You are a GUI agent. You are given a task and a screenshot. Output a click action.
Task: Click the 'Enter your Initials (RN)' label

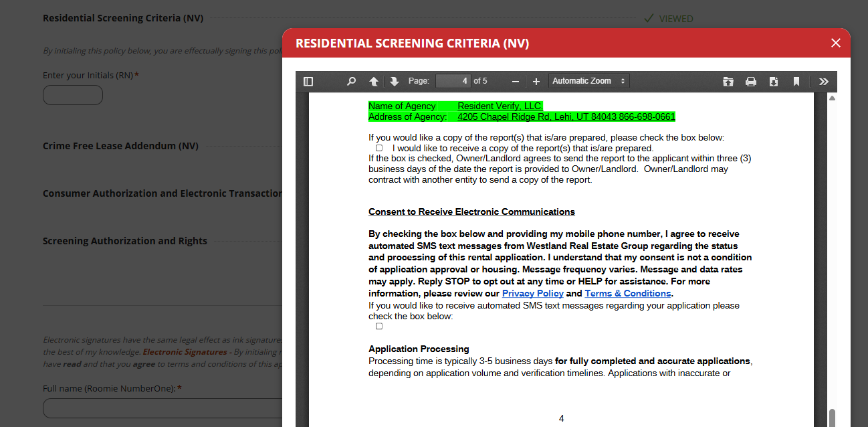coord(91,75)
